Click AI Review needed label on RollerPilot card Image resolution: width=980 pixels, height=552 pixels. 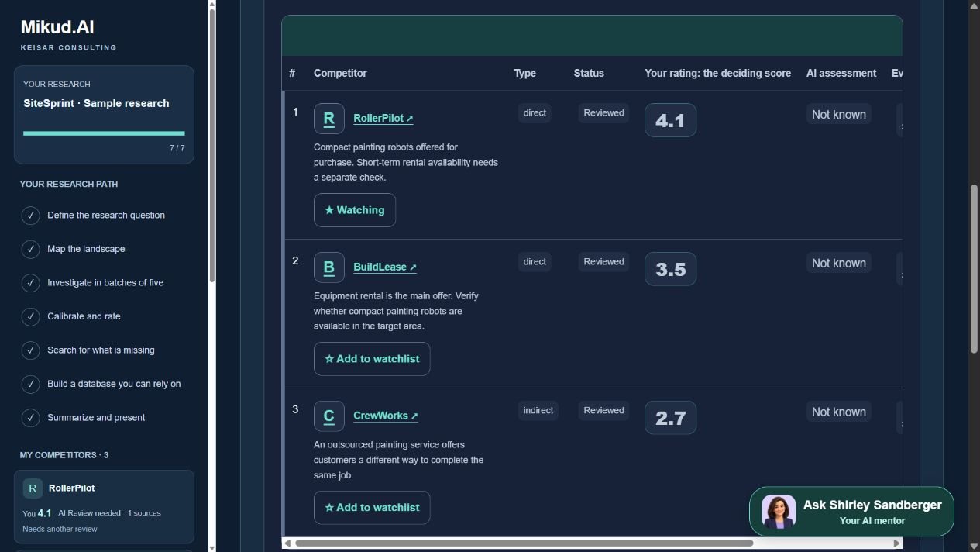pyautogui.click(x=90, y=513)
